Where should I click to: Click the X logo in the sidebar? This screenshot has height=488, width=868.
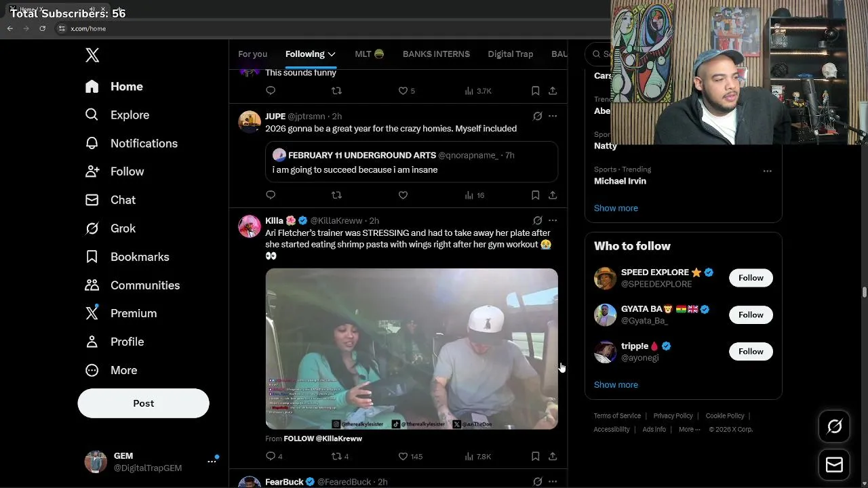tap(92, 55)
